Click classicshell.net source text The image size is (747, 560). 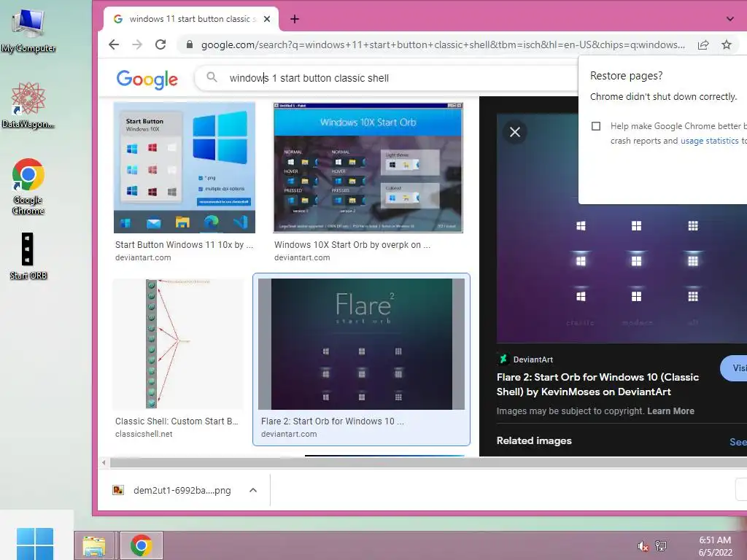144,434
